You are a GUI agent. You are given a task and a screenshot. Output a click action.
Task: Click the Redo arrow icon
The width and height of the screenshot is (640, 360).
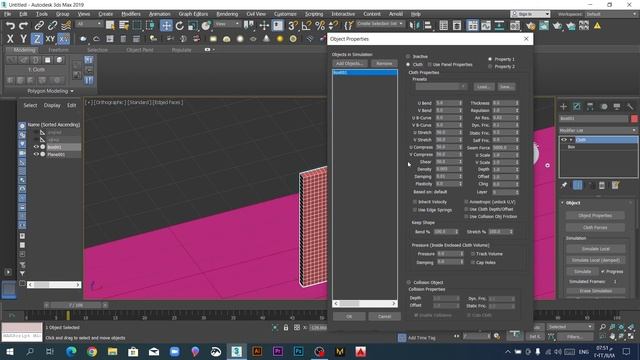tap(24, 26)
